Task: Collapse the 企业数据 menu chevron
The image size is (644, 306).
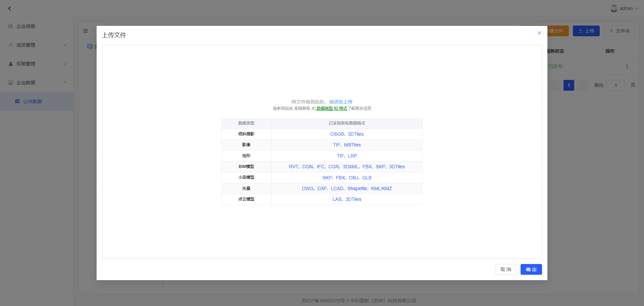Action: tap(65, 83)
